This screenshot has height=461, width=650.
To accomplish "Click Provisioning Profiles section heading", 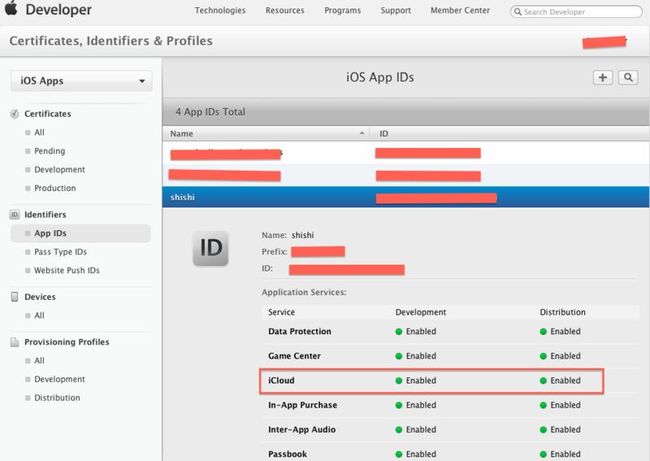I will click(67, 342).
